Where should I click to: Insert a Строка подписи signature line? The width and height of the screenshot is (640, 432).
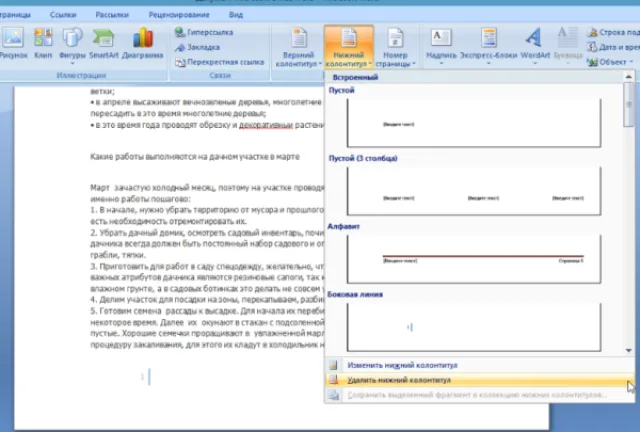[x=613, y=32]
